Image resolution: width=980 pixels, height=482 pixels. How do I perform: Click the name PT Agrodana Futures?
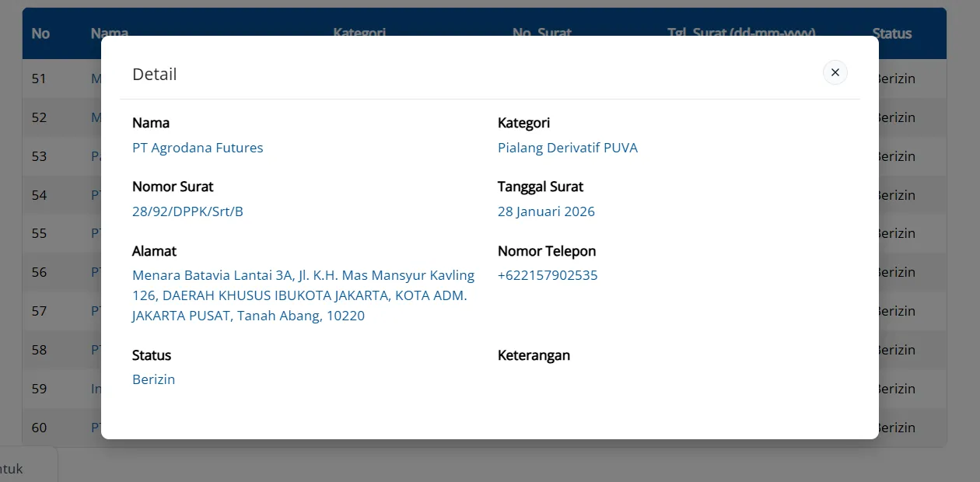click(198, 148)
